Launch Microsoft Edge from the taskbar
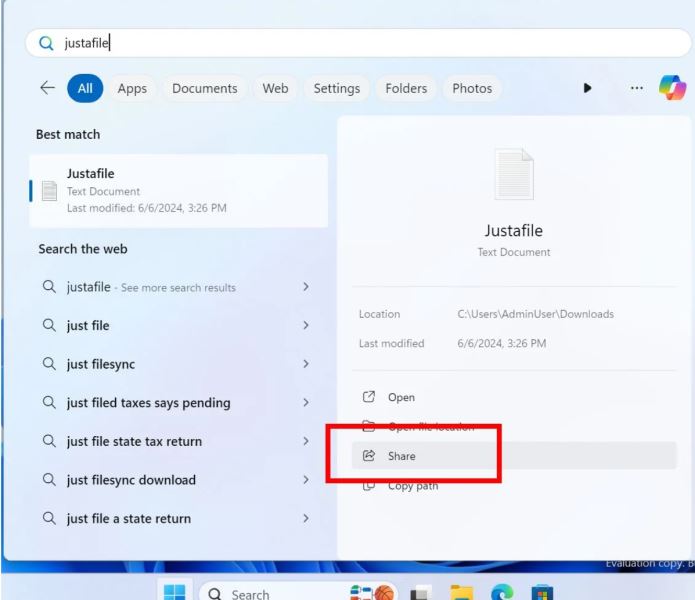 (502, 592)
